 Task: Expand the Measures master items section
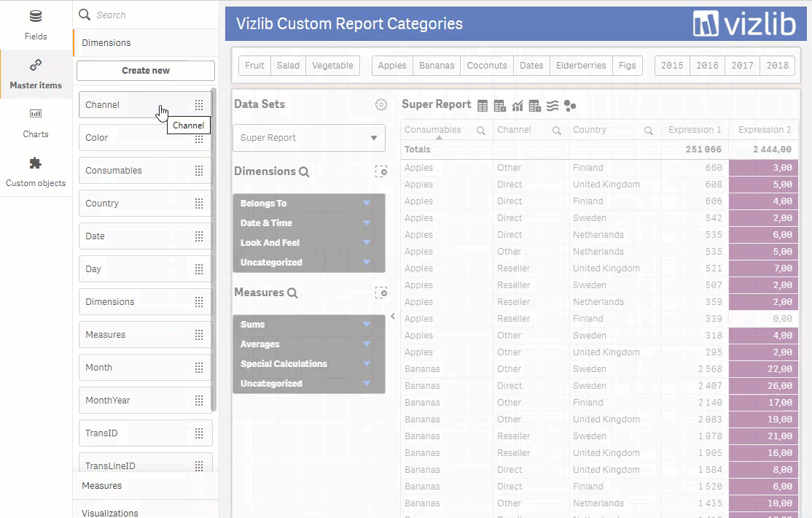(146, 486)
